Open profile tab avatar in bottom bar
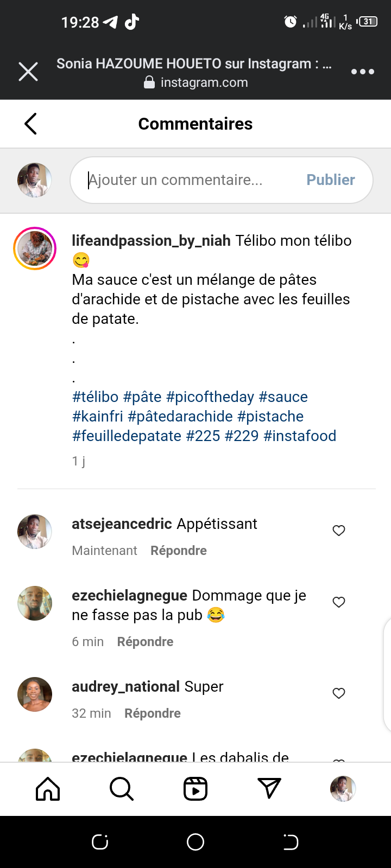Screen dimensions: 391x868 (x=343, y=789)
